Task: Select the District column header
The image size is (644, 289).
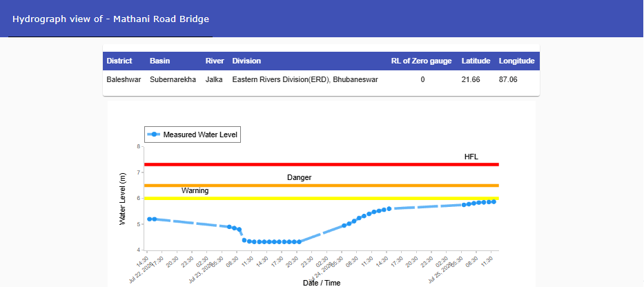Action: pos(119,61)
